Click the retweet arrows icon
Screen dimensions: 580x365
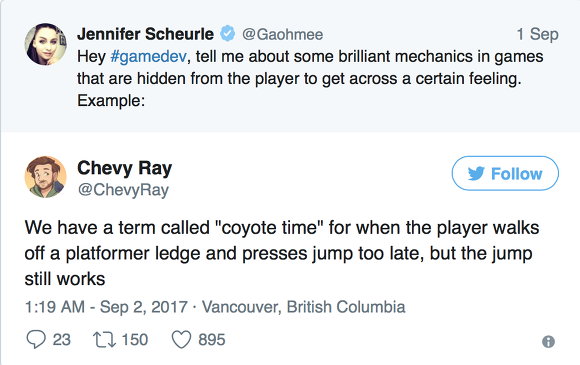point(104,339)
